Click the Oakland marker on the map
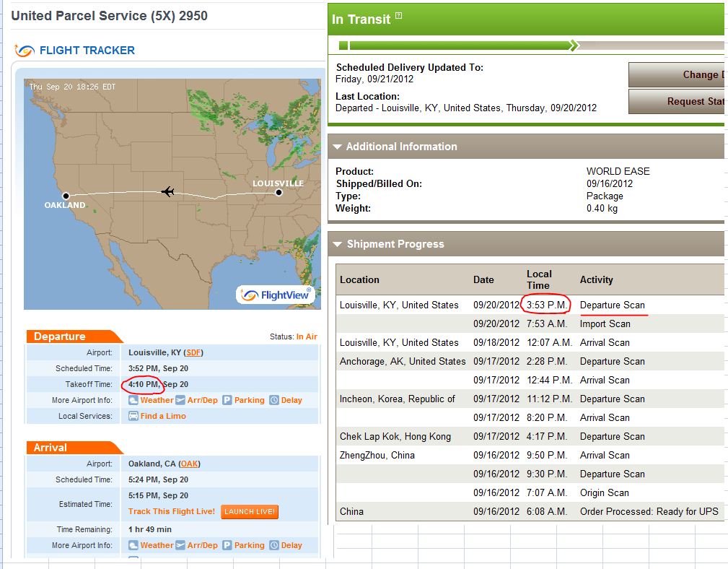 [x=66, y=196]
